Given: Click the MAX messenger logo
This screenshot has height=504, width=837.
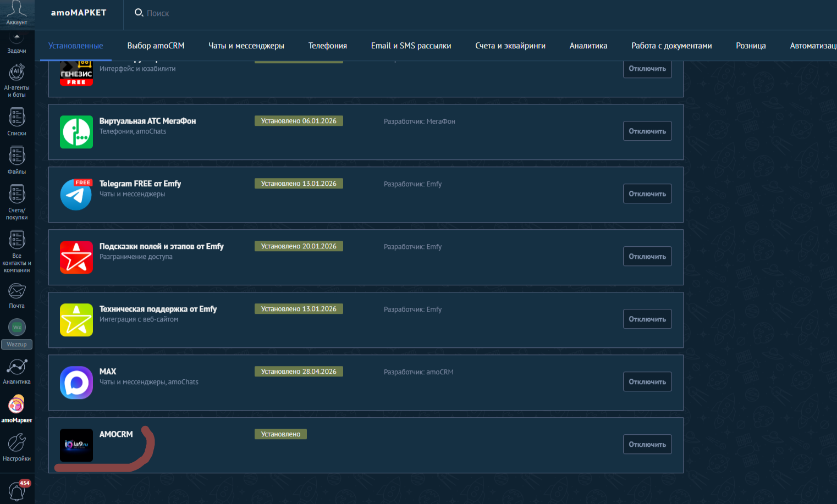Looking at the screenshot, I should click(x=76, y=383).
